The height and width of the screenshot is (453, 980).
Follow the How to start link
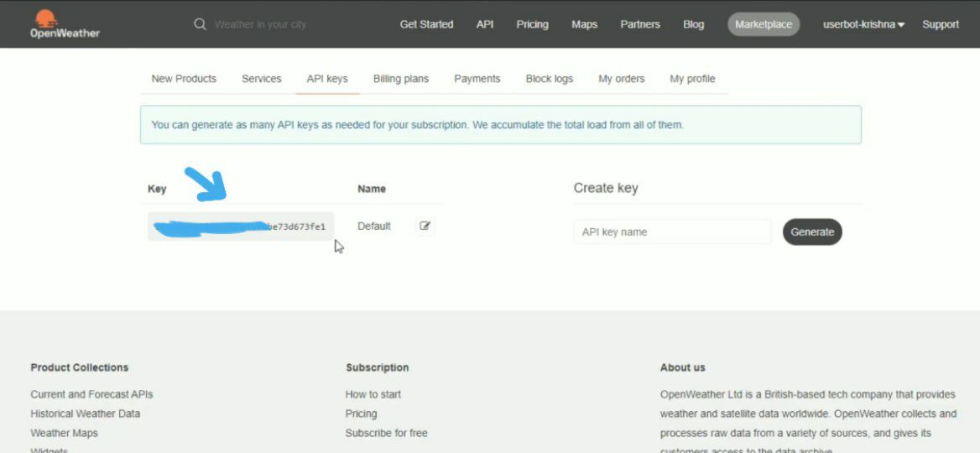click(373, 394)
